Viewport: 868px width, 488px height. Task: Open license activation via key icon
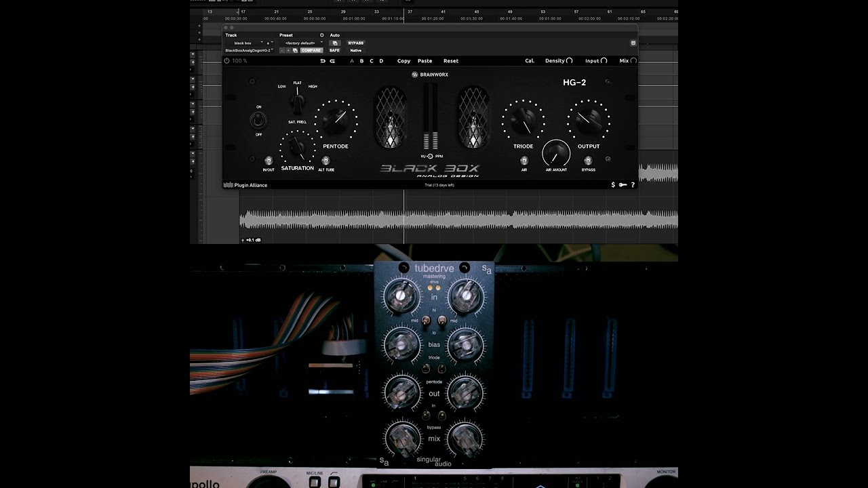pos(623,185)
